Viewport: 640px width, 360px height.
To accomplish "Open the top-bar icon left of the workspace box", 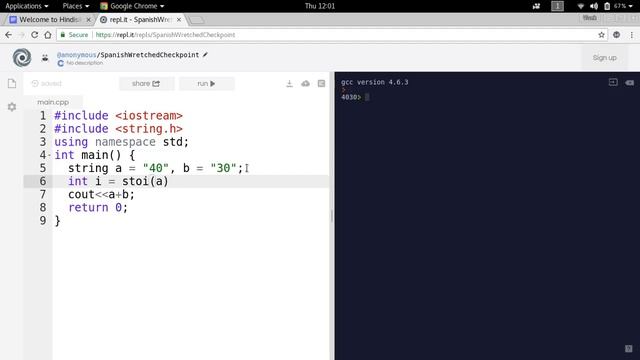I will (x=536, y=6).
